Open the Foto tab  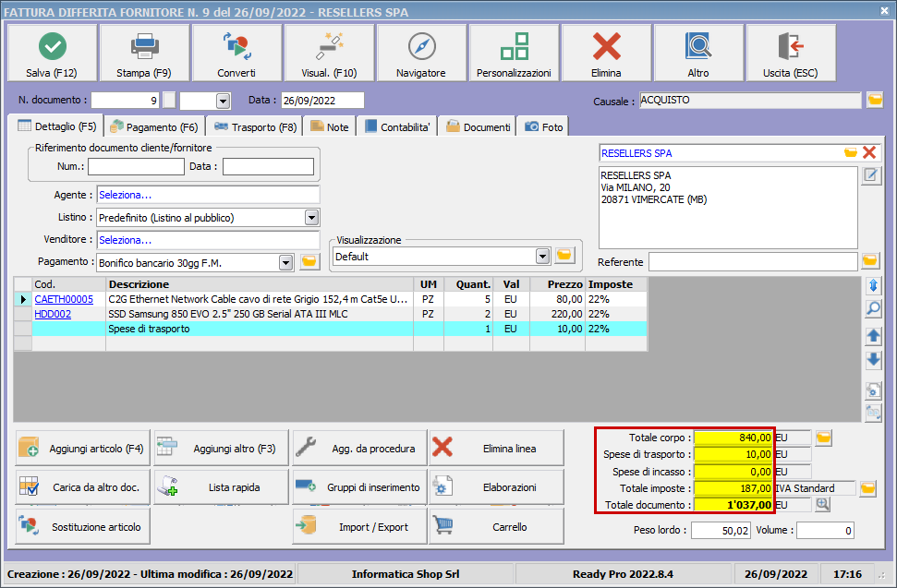click(543, 126)
